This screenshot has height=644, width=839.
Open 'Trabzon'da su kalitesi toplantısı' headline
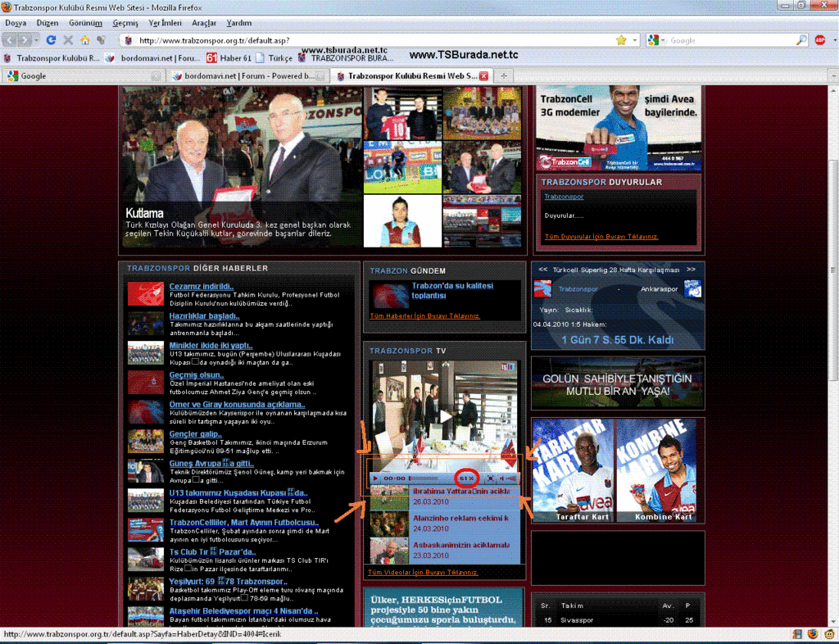(x=452, y=290)
